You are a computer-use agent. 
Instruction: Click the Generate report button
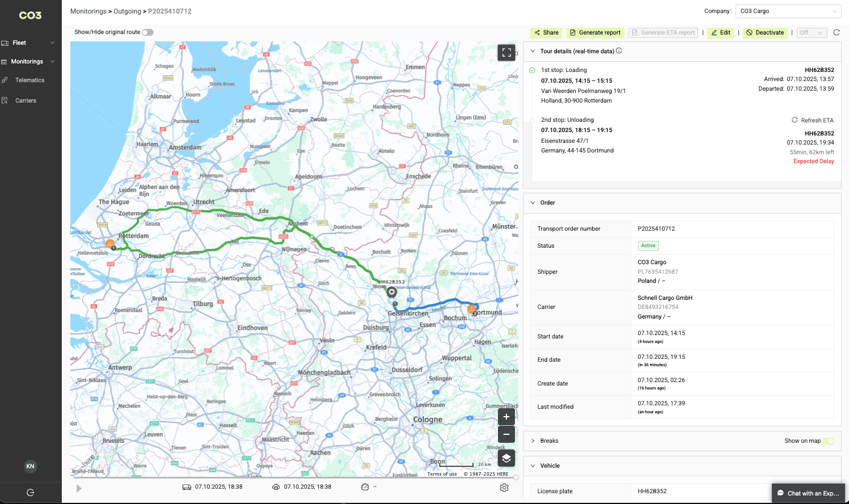tap(595, 32)
